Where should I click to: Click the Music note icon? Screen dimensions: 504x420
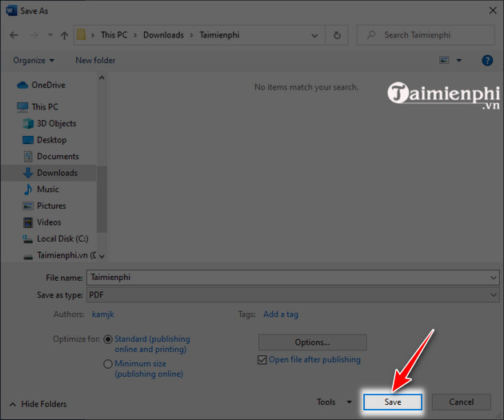point(28,190)
